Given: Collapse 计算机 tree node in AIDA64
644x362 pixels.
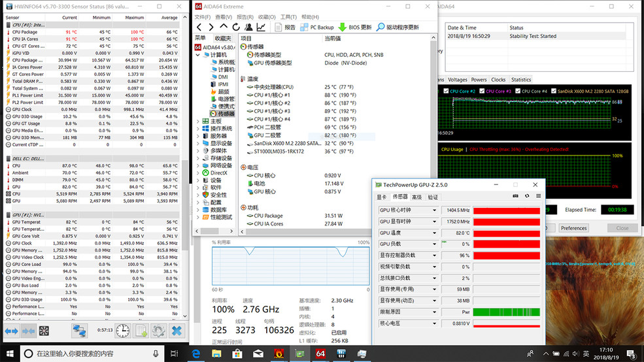Looking at the screenshot, I should tap(198, 55).
